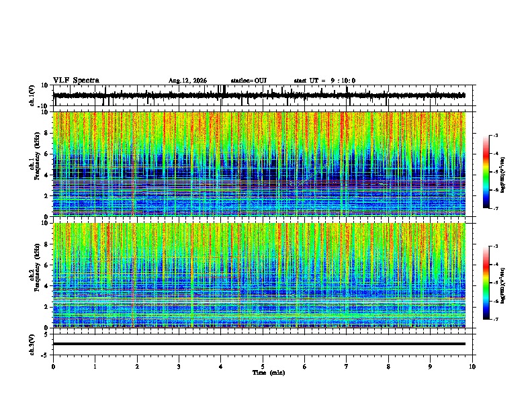Click the '-7' label on ch.1 color bar
The image size is (532, 411).
(x=495, y=208)
